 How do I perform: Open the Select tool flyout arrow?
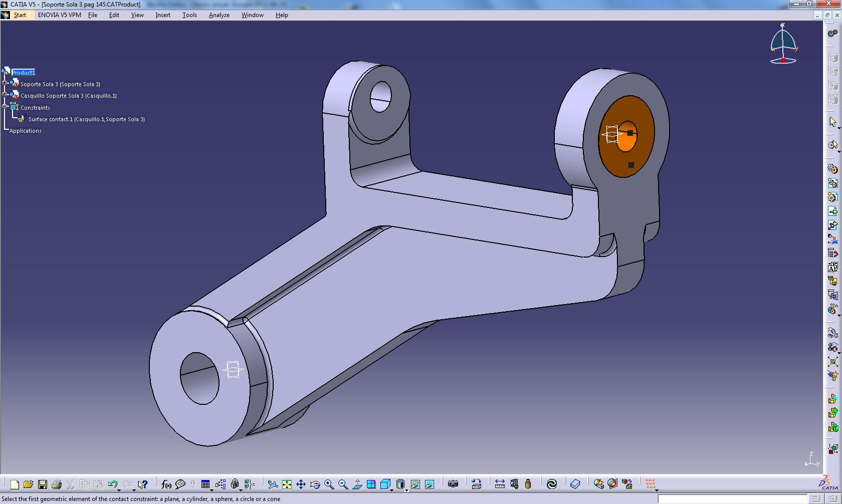839,128
